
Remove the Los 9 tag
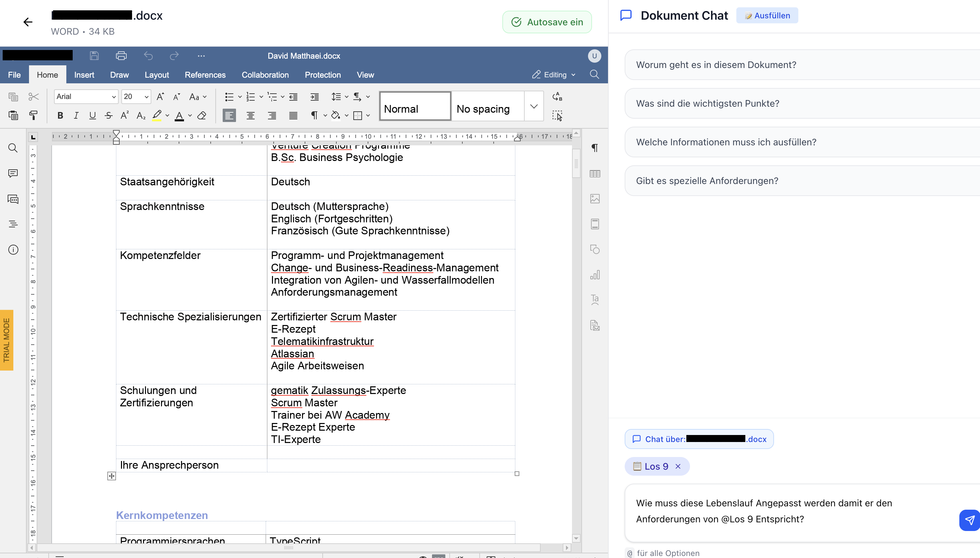(x=678, y=466)
